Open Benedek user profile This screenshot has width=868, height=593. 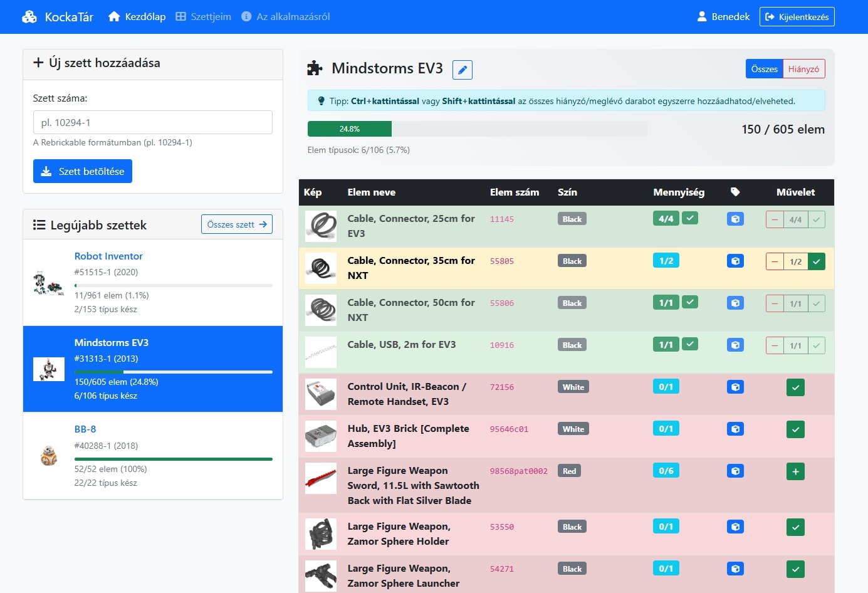click(x=723, y=17)
